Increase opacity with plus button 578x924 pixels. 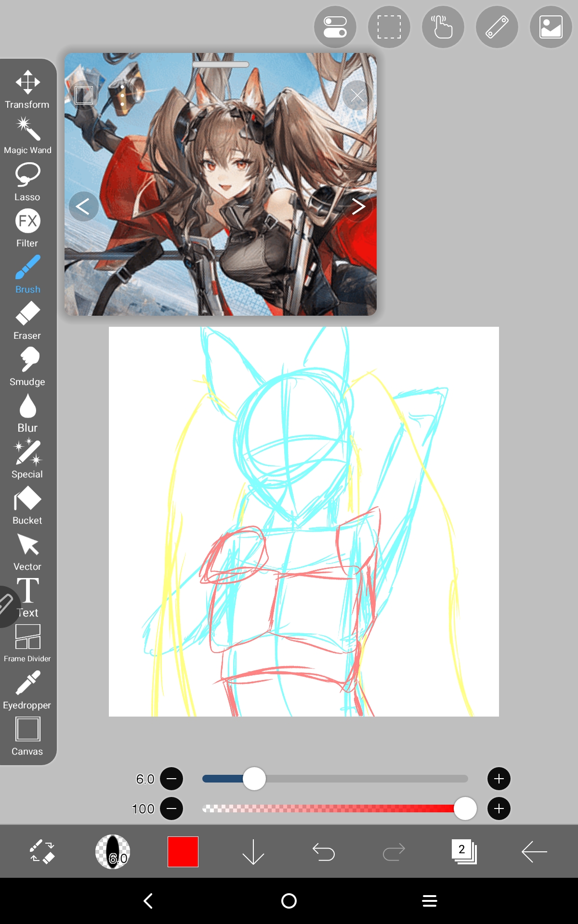click(499, 808)
